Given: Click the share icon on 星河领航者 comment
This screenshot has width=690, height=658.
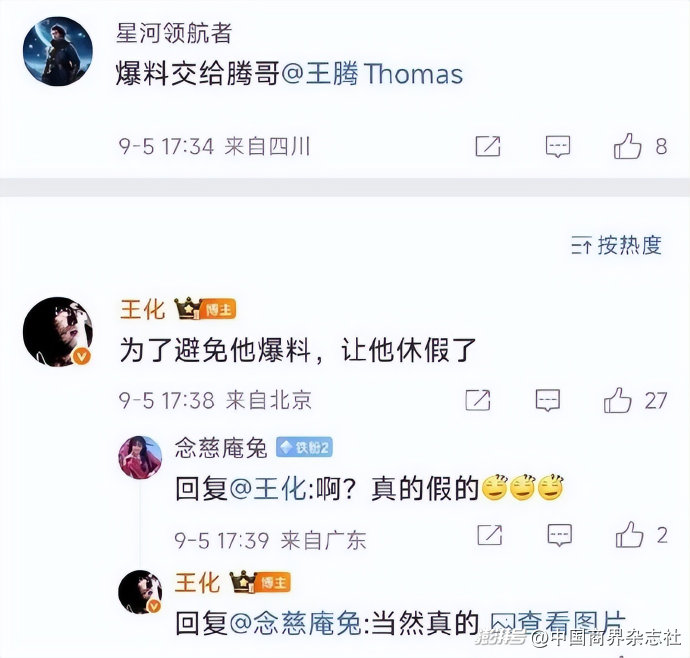Looking at the screenshot, I should tap(488, 146).
